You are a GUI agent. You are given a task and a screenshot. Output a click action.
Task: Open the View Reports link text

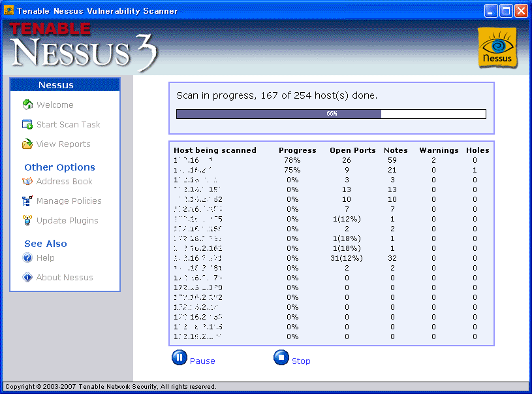point(63,144)
